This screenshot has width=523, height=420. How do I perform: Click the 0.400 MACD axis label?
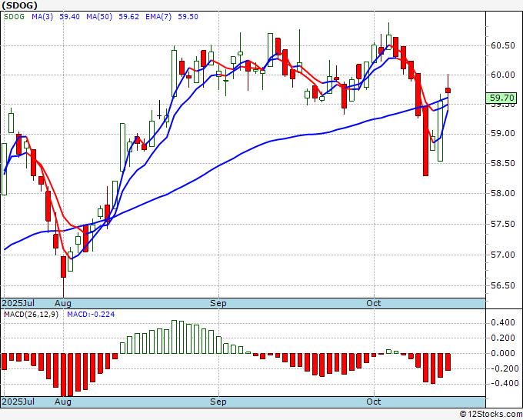click(503, 322)
